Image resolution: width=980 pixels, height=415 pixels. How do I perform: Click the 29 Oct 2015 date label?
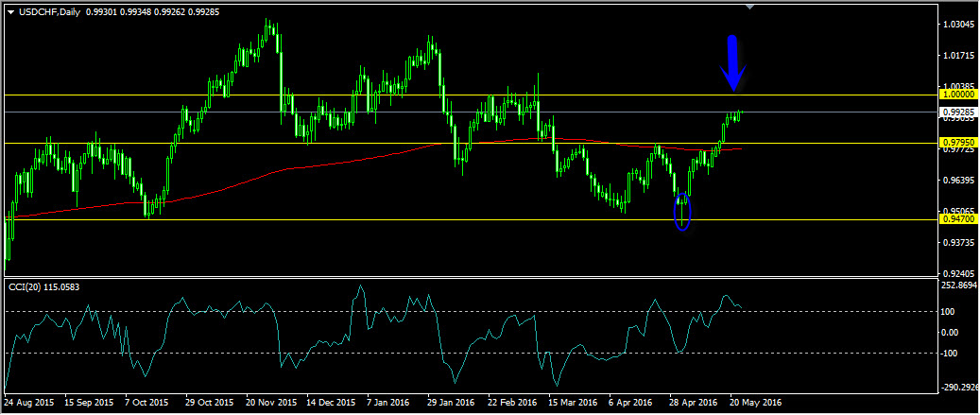[x=211, y=403]
